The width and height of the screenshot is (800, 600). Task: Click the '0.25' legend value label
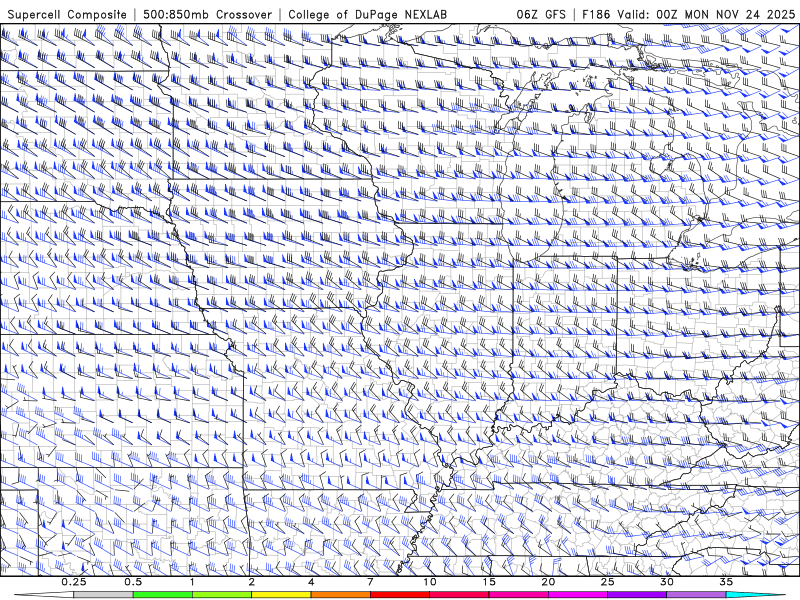tap(74, 582)
